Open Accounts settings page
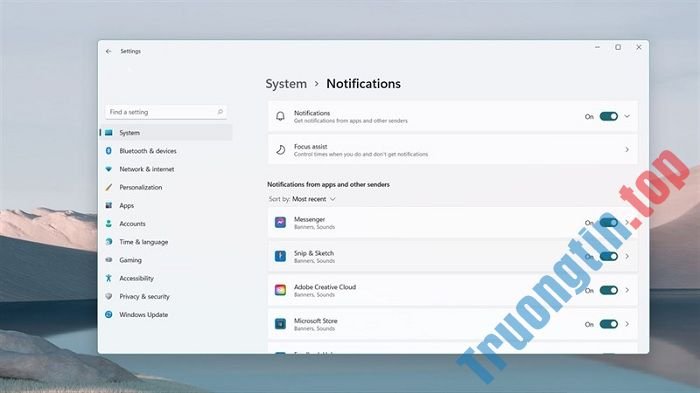The height and width of the screenshot is (393, 700). pos(166,224)
